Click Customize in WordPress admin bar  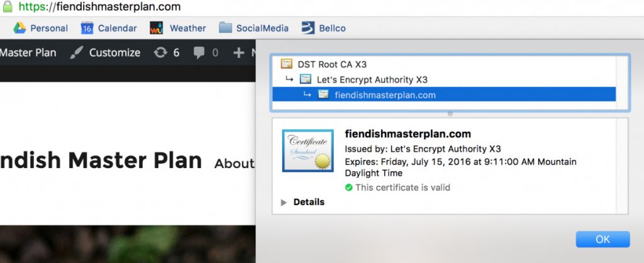(x=114, y=53)
